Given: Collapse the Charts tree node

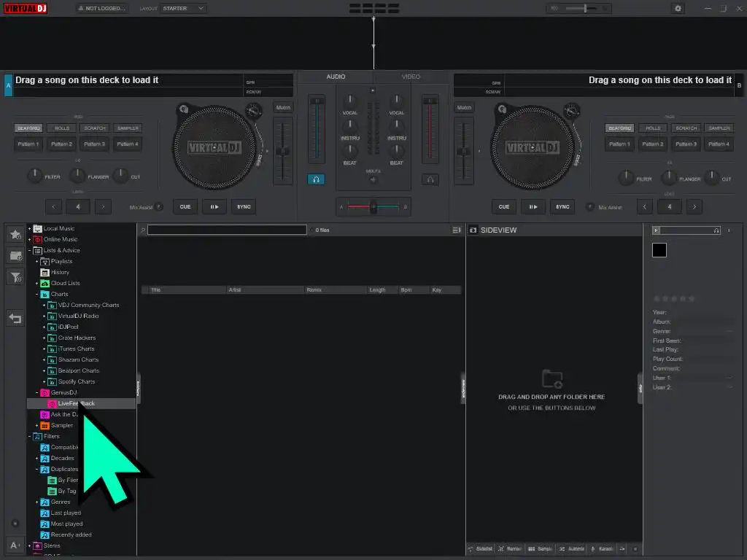Looking at the screenshot, I should coord(36,295).
